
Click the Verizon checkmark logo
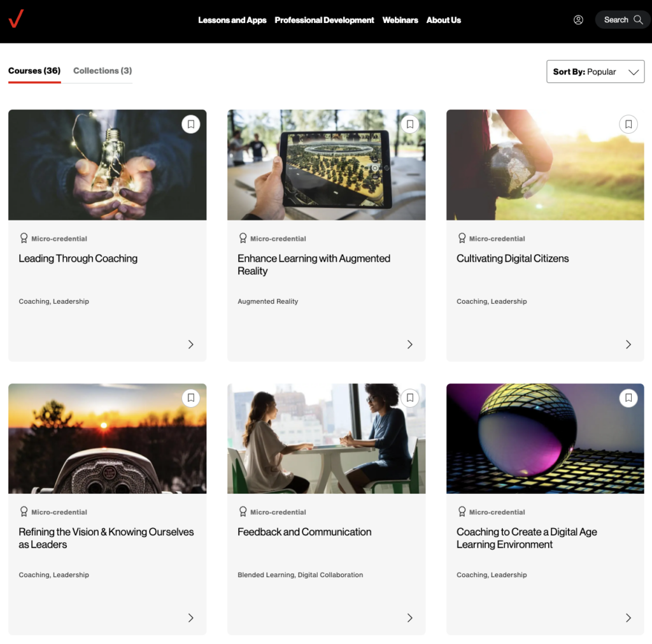tap(16, 19)
